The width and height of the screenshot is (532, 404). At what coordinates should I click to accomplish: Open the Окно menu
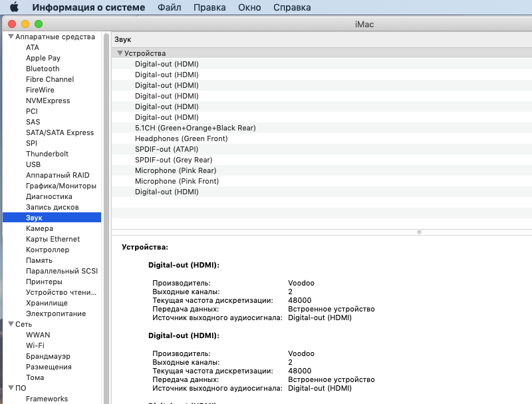(249, 7)
